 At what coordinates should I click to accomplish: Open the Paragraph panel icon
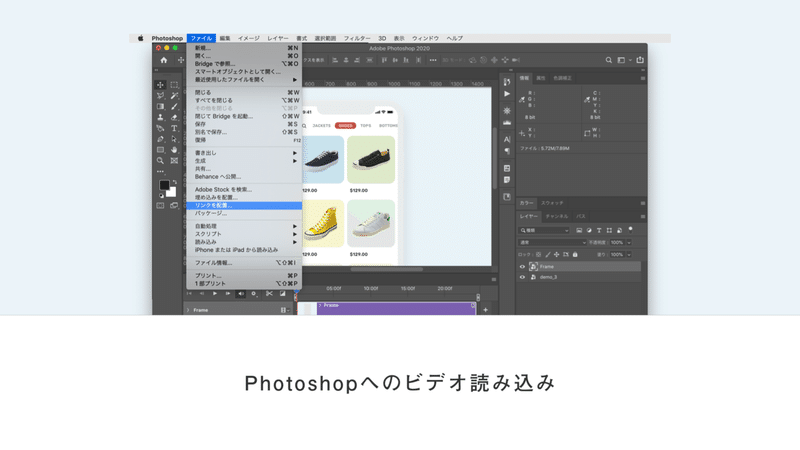click(507, 151)
